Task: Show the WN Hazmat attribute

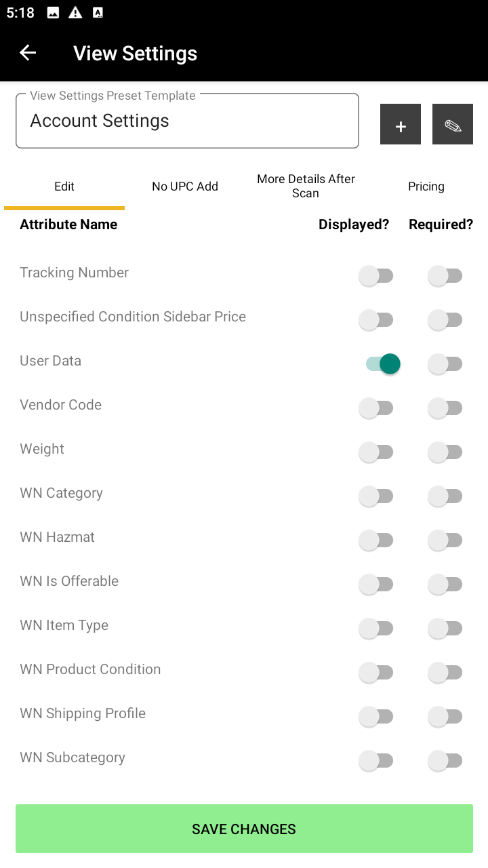Action: point(376,540)
